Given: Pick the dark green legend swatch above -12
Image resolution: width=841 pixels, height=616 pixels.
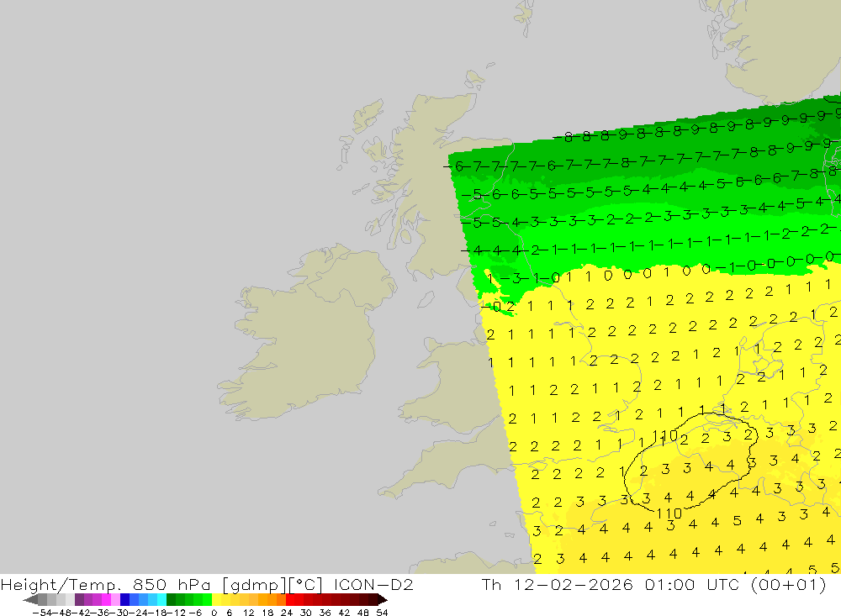Looking at the screenshot, I should pyautogui.click(x=171, y=600).
